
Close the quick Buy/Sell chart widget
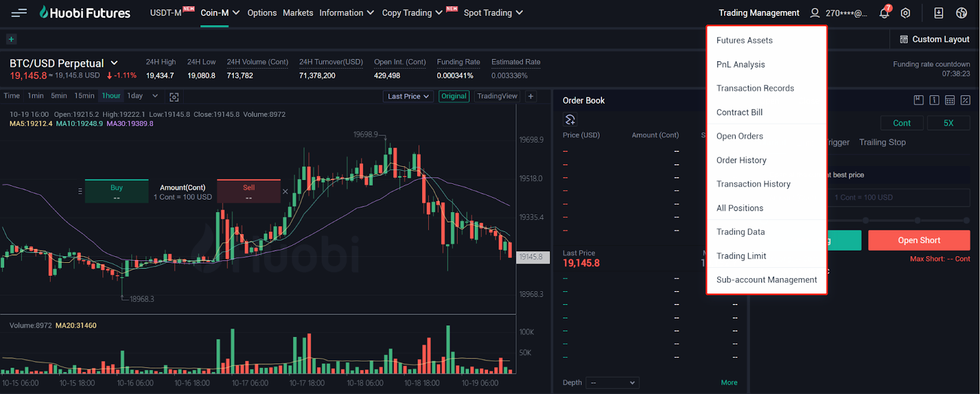[285, 191]
